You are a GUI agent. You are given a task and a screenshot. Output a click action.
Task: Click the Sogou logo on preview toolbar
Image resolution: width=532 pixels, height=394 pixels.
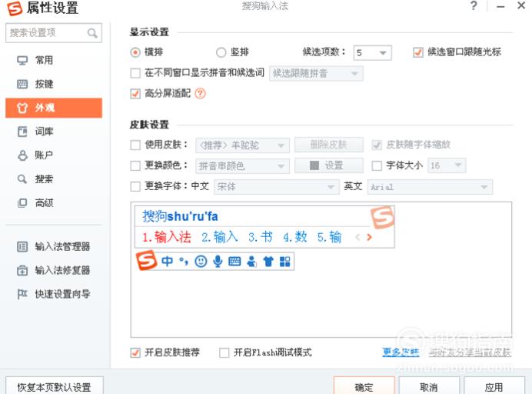click(x=146, y=261)
